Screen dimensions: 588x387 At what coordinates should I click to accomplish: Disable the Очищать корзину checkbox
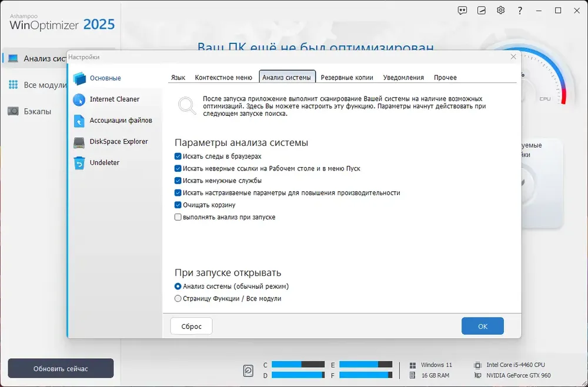(x=178, y=205)
